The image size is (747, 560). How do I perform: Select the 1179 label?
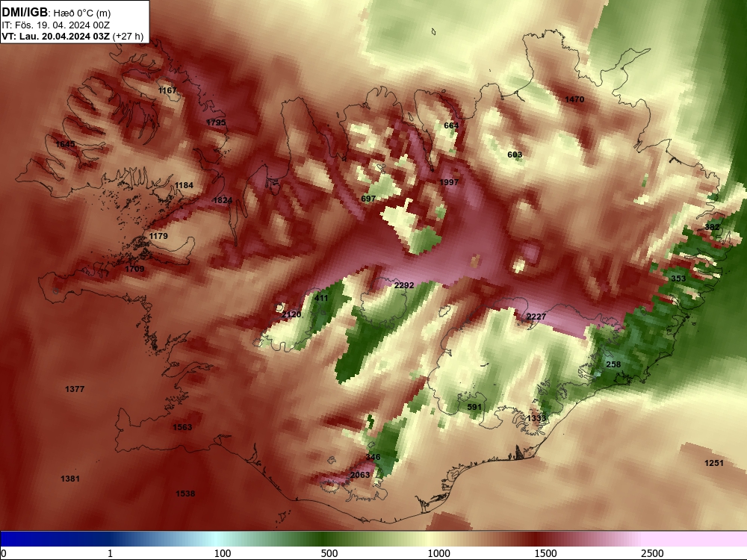point(158,236)
